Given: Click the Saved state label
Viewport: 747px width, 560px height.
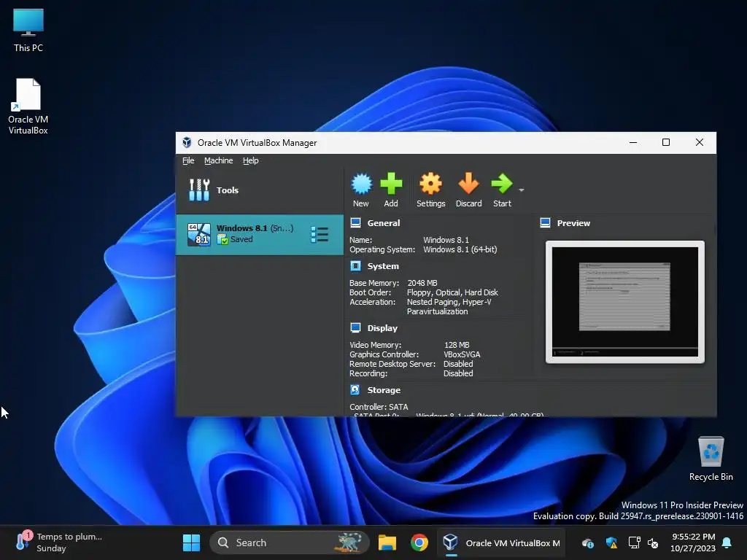Looking at the screenshot, I should coord(241,239).
